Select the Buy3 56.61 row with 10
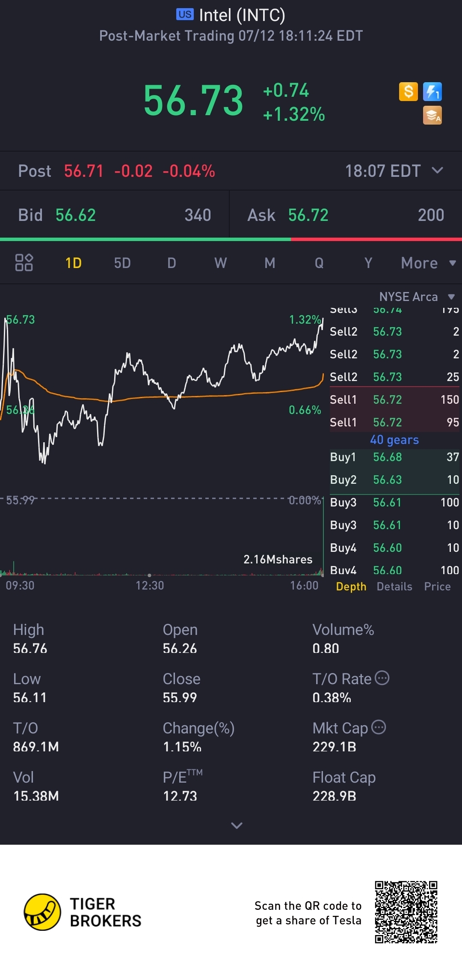The width and height of the screenshot is (462, 980). tap(394, 525)
